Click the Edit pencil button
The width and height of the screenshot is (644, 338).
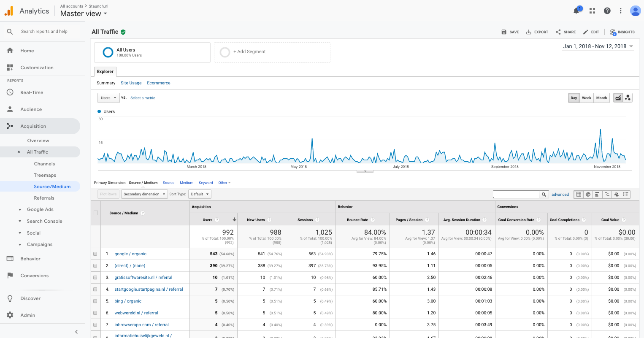click(591, 32)
